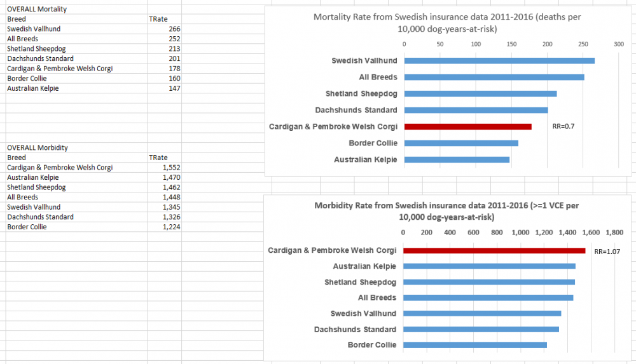Select the "OVERALL Morbidity" heading cell

[38, 147]
